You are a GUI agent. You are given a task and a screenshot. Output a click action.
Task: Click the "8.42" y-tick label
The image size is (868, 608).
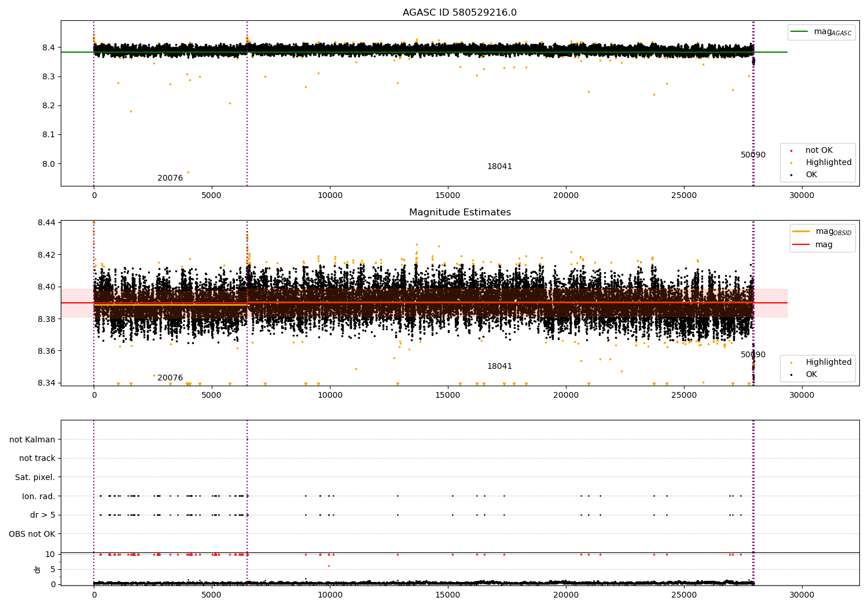coord(47,255)
